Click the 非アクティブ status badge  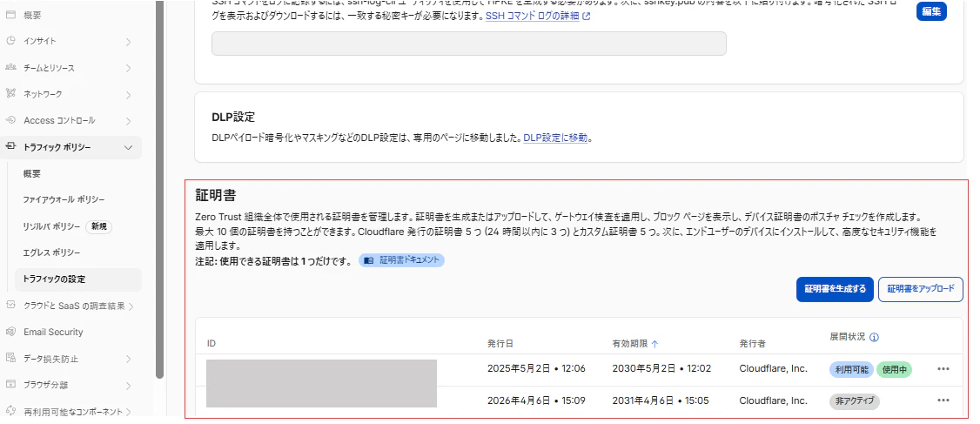point(855,401)
